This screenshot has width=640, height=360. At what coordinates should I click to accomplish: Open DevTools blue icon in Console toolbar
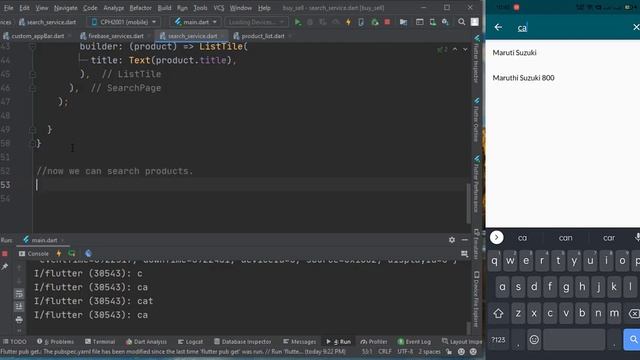point(89,253)
